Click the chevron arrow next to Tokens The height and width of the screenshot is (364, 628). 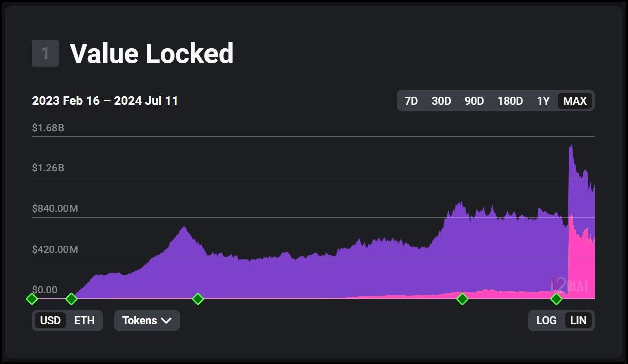166,321
